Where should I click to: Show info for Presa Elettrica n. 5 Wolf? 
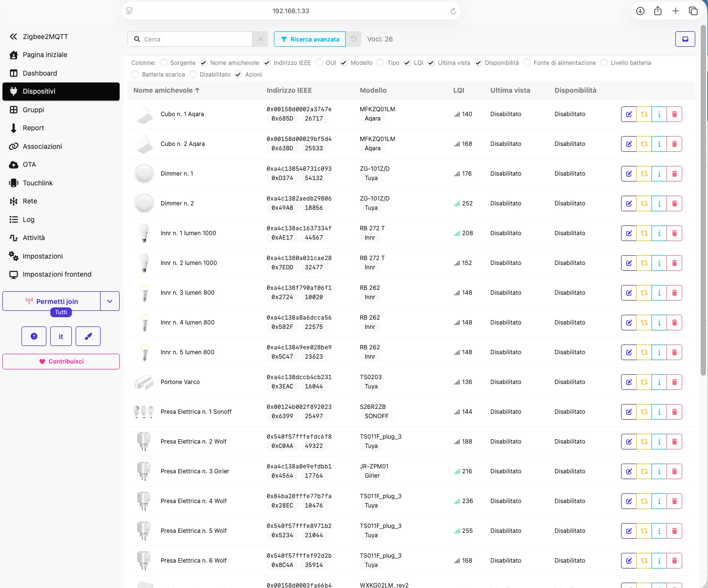[659, 531]
